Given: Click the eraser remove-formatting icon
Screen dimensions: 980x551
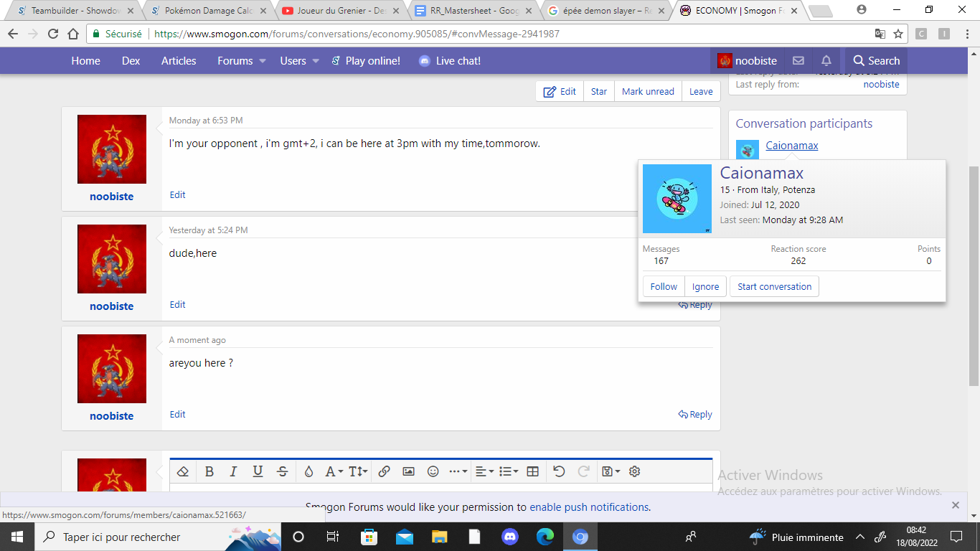Looking at the screenshot, I should coord(183,471).
